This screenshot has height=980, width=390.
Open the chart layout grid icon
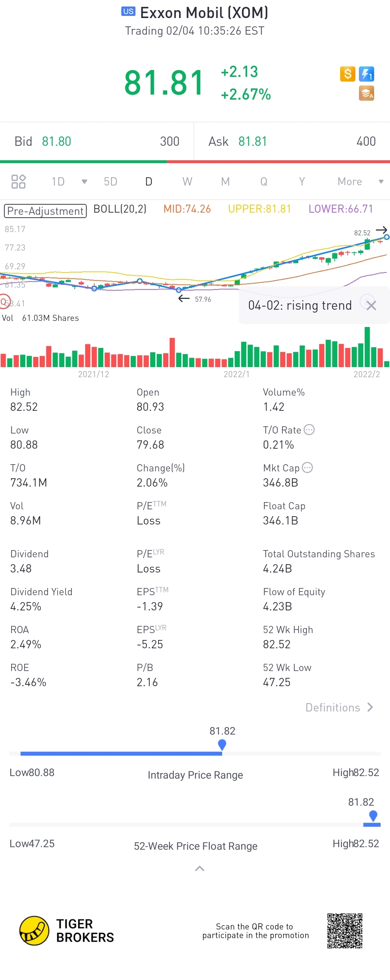(18, 182)
